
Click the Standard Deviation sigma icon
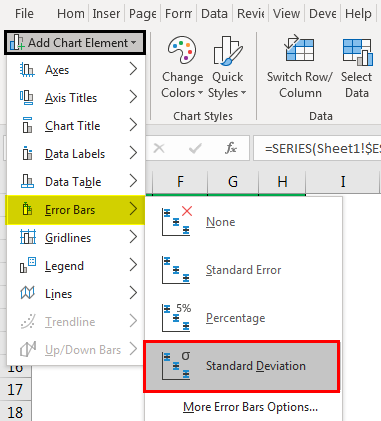(176, 366)
